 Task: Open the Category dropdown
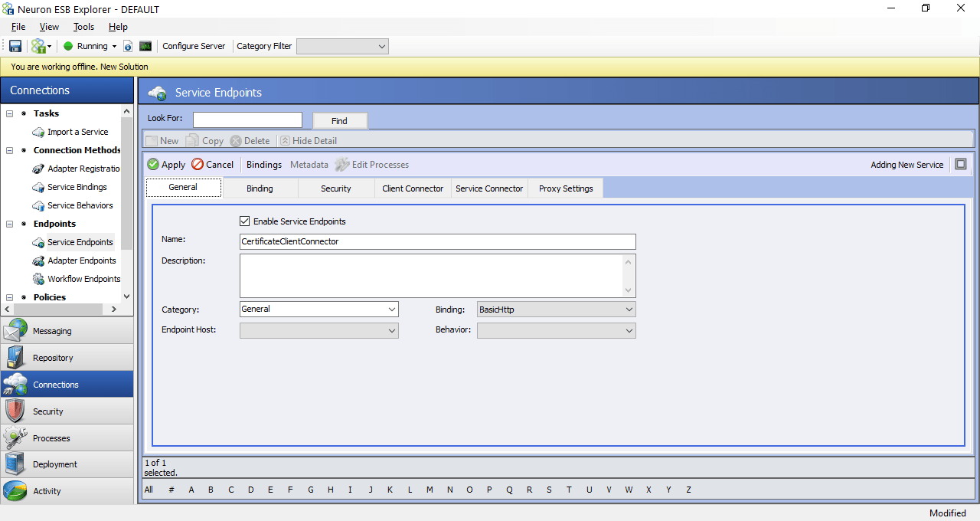click(x=319, y=310)
